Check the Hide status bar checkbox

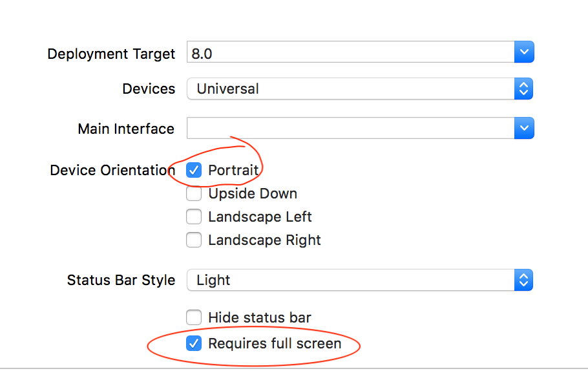[194, 317]
